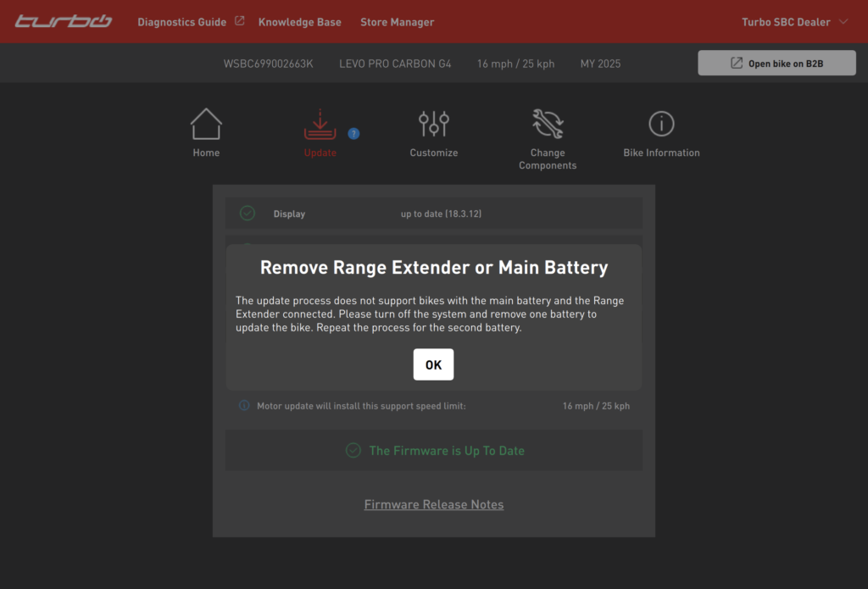Go to Store Manager
Screen dimensions: 868x589
click(397, 22)
